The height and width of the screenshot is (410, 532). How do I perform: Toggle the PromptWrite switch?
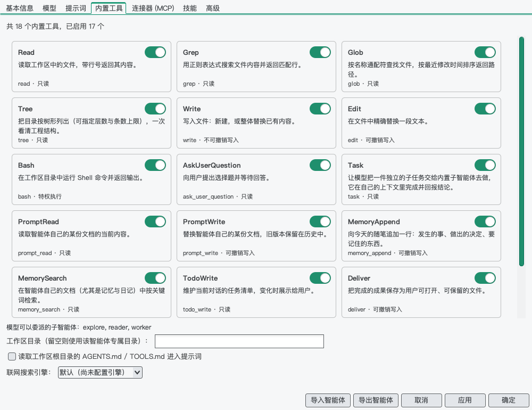(320, 222)
